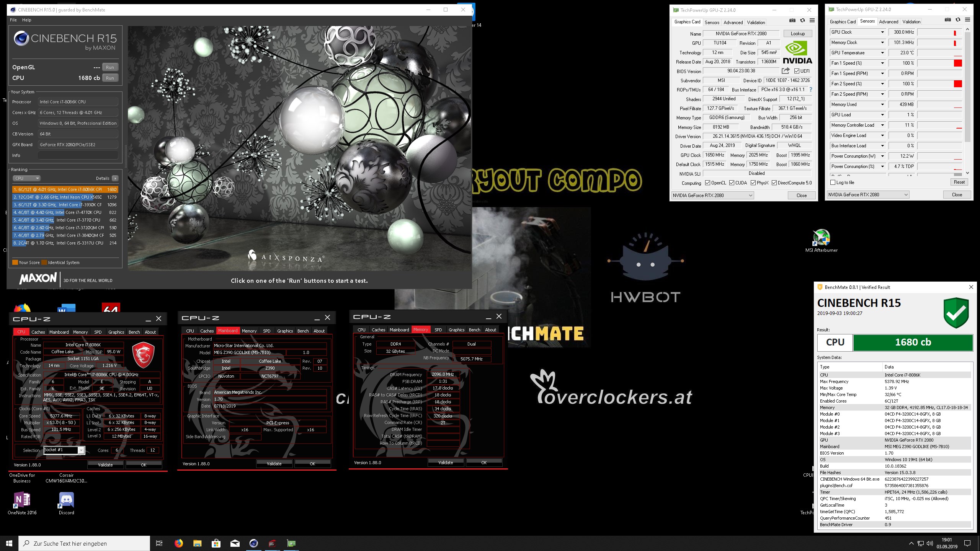Click the GPU-Z Sensors vertical scrollbar thumb

click(967, 86)
